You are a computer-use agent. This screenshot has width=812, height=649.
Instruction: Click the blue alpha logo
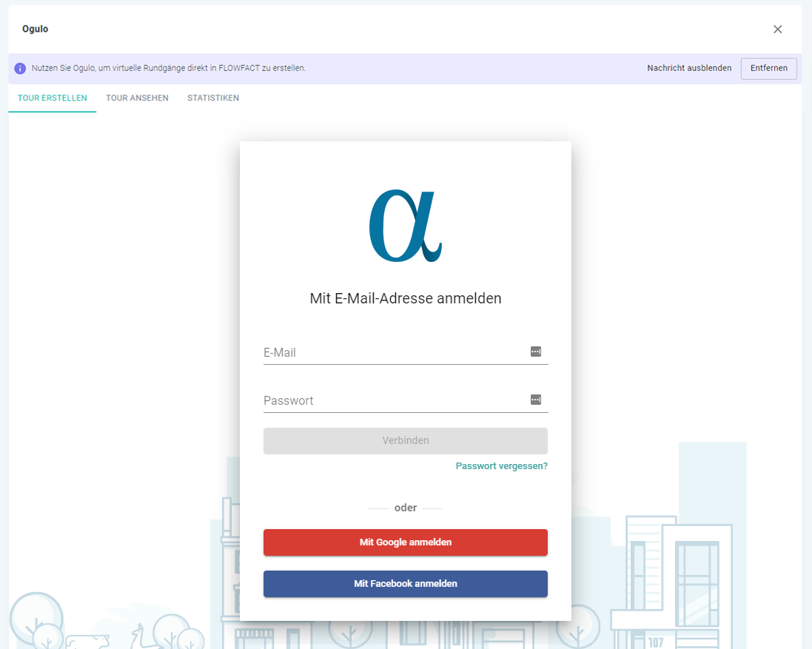point(406,226)
